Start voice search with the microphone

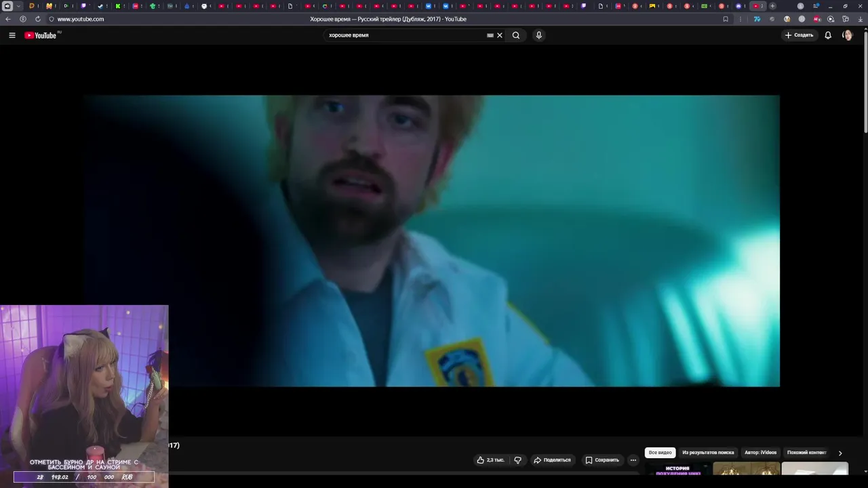click(539, 35)
